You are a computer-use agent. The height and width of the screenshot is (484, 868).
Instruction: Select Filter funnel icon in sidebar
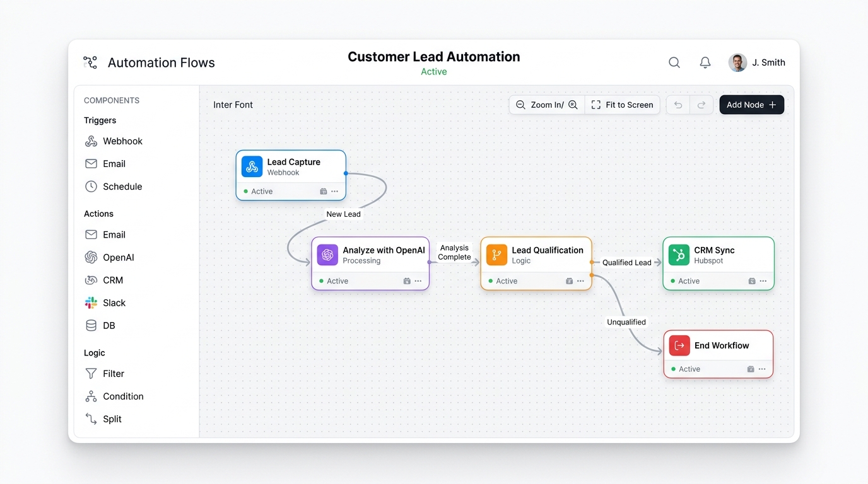(x=91, y=374)
